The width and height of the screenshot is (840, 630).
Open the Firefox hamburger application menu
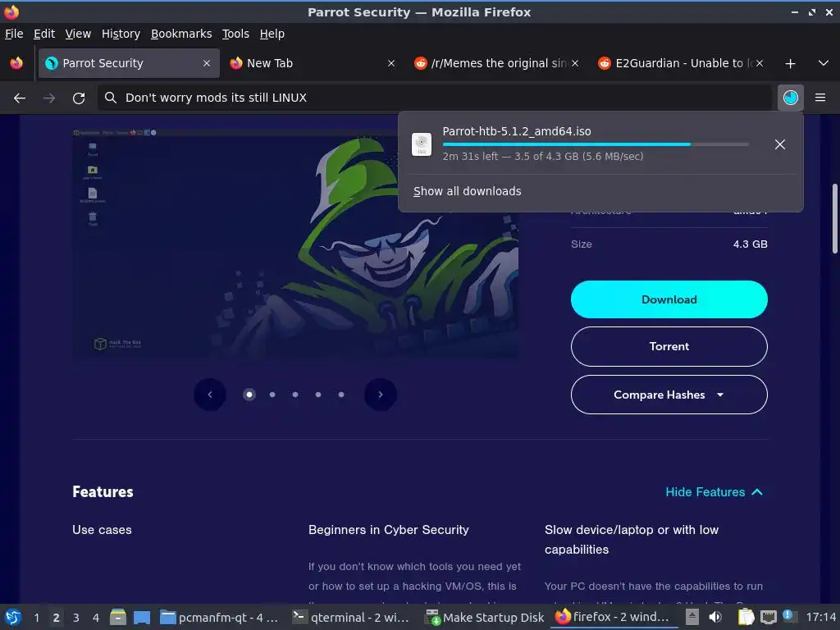tap(820, 98)
